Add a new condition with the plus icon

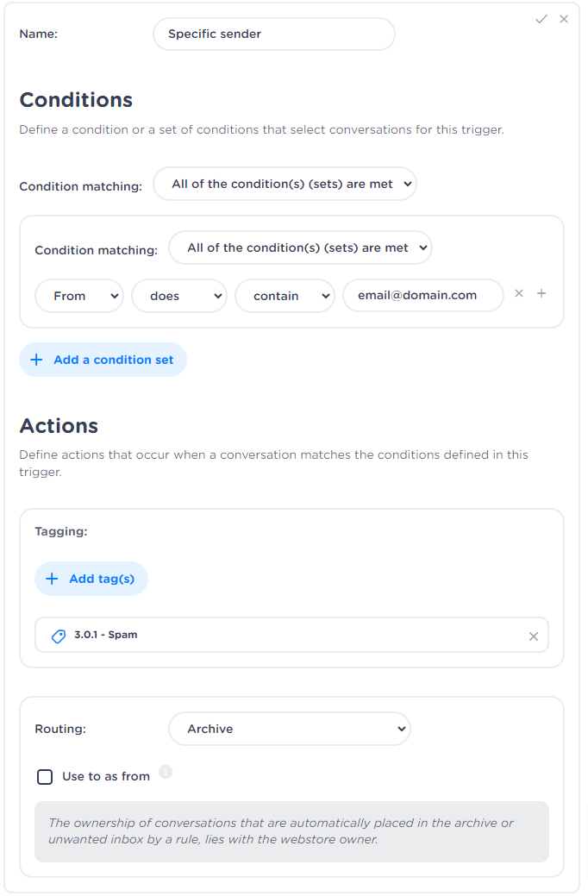pyautogui.click(x=541, y=293)
